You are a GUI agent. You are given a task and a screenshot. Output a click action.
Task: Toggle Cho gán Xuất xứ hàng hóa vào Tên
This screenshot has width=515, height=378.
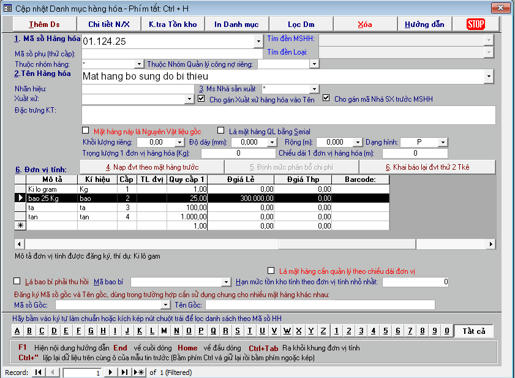point(201,99)
